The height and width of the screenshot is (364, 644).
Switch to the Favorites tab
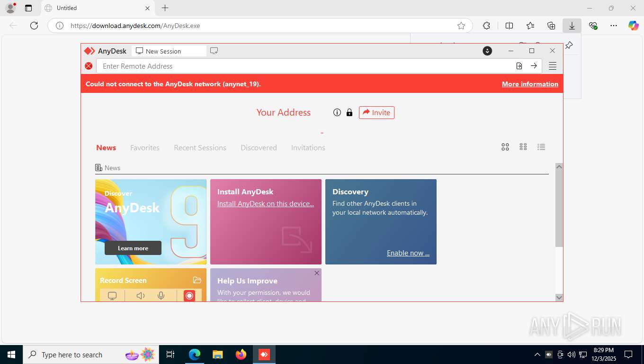(x=145, y=147)
